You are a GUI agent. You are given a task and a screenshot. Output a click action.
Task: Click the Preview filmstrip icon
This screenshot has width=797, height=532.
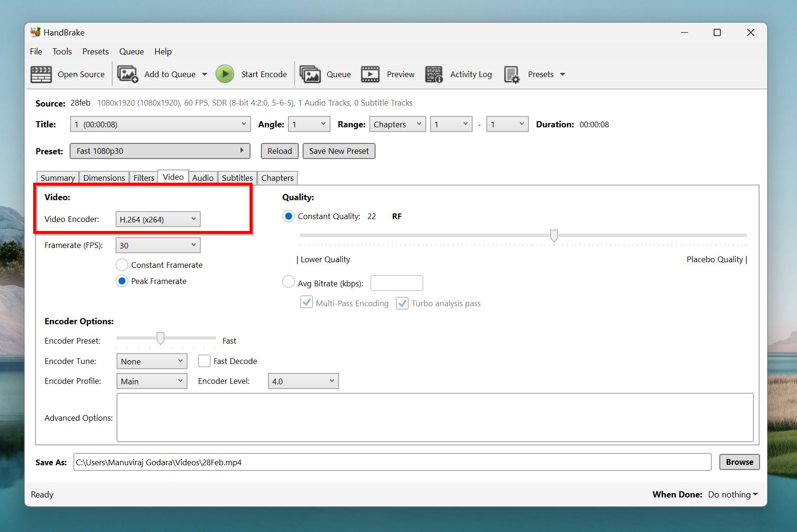click(370, 74)
